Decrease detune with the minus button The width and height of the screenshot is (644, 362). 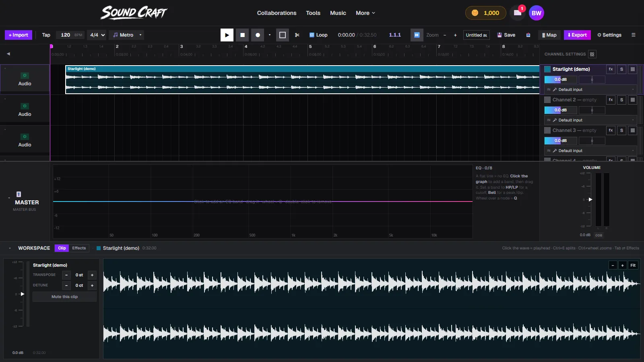click(x=66, y=286)
